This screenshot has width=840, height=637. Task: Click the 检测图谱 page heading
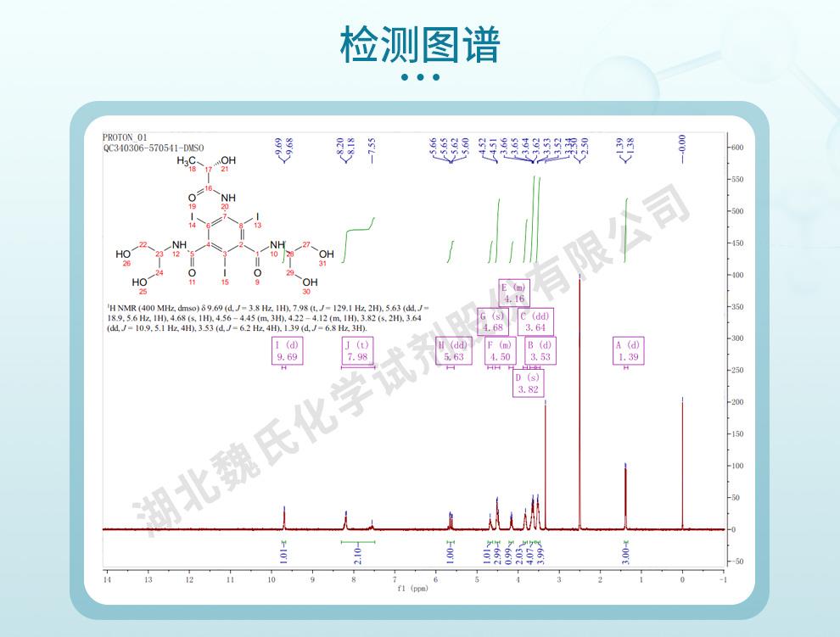[x=420, y=44]
